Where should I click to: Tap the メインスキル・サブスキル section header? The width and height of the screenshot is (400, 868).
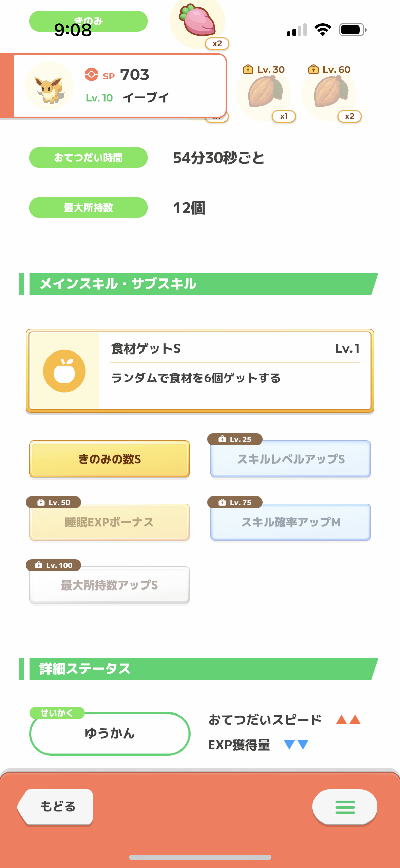[198, 284]
